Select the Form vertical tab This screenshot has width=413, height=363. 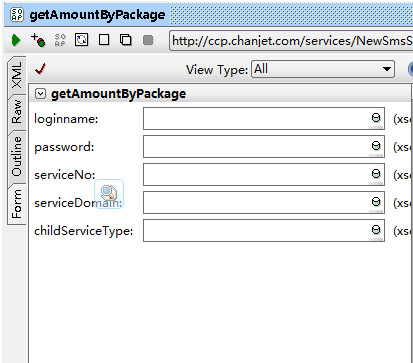pos(17,204)
